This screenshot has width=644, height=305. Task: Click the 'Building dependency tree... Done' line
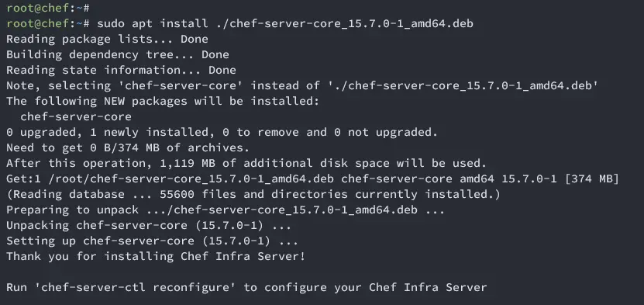118,54
